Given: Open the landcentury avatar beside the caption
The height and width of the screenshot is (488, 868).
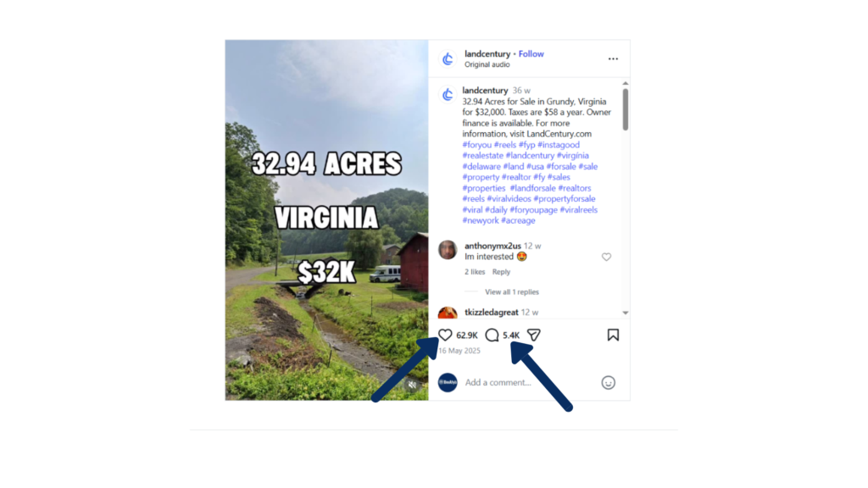Looking at the screenshot, I should coord(448,95).
